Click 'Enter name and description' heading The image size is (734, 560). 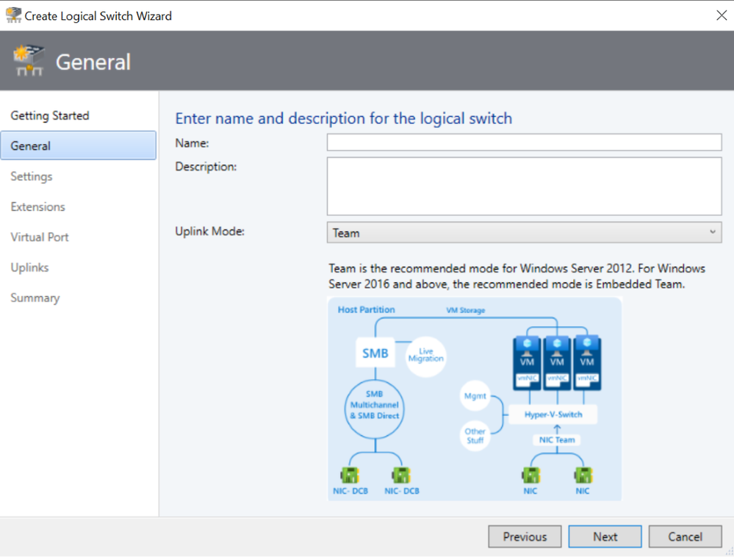(x=344, y=118)
